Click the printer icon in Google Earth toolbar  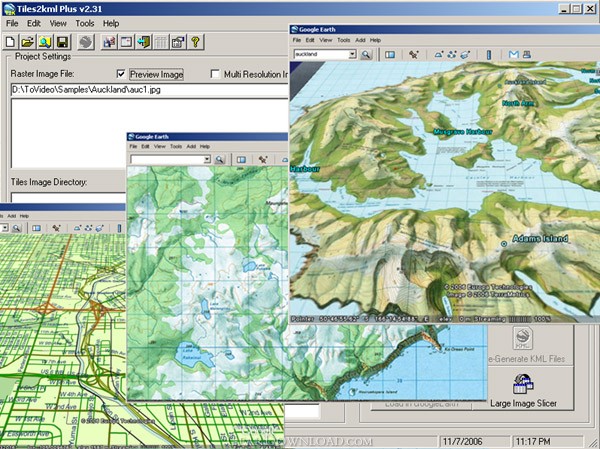point(527,54)
